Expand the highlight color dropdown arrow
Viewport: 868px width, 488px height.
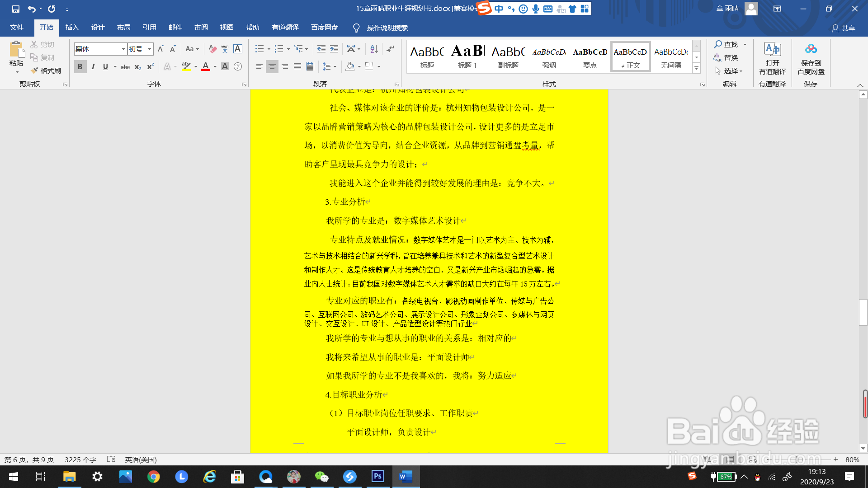pyautogui.click(x=196, y=67)
